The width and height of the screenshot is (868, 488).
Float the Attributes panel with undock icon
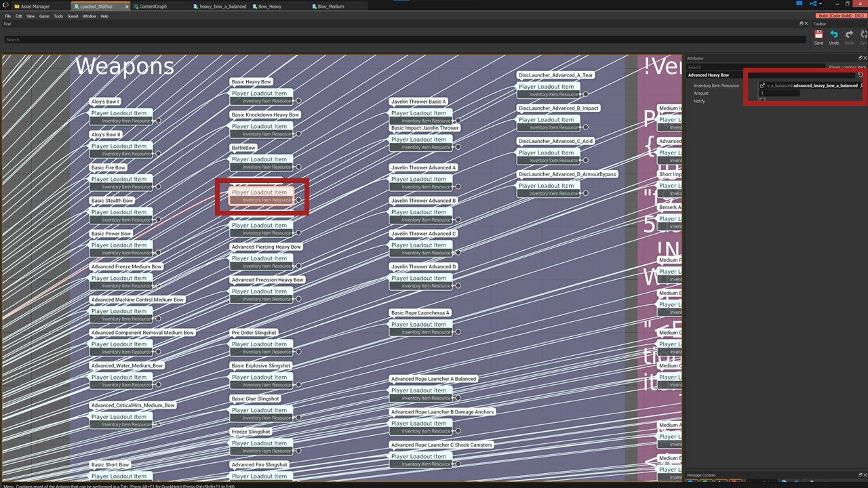click(859, 58)
